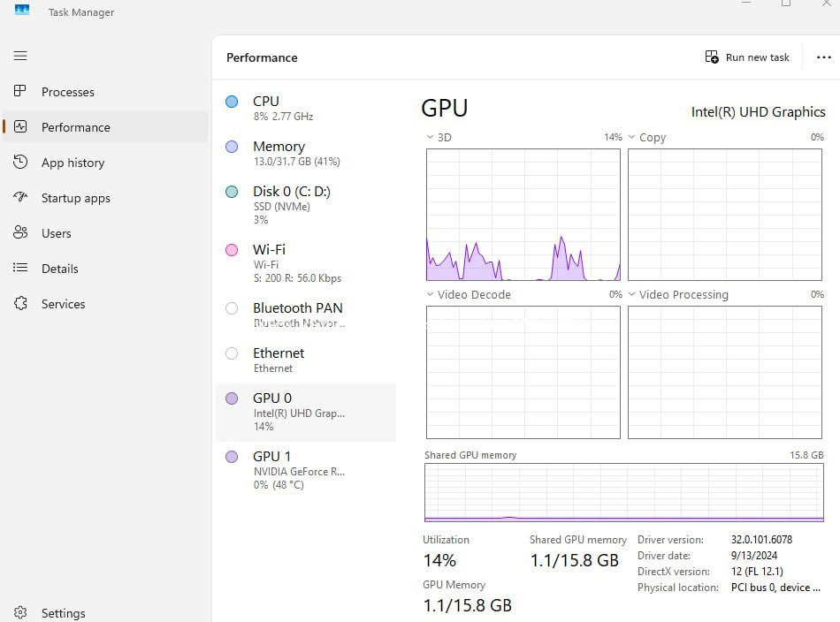Click the Performance heading

pyautogui.click(x=262, y=57)
